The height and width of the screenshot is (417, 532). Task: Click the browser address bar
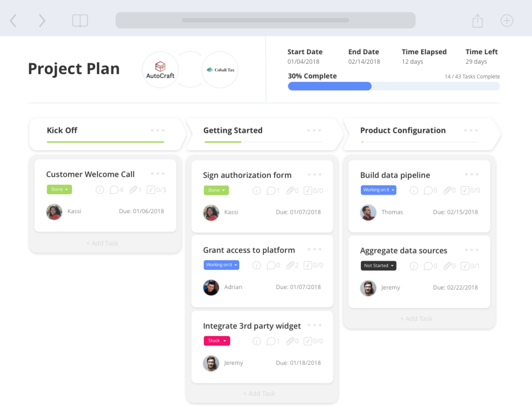point(265,20)
